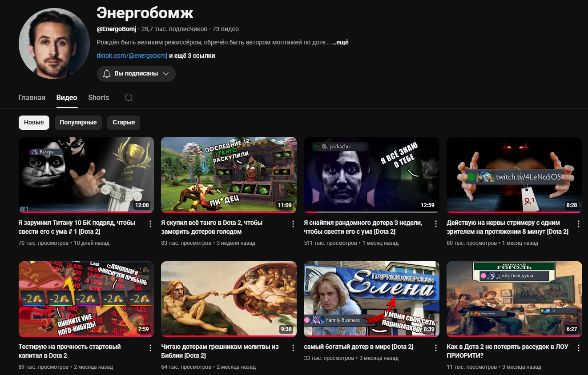The height and width of the screenshot is (375, 588).
Task: Open options menu for молитвы из Библии video
Action: coord(293,348)
